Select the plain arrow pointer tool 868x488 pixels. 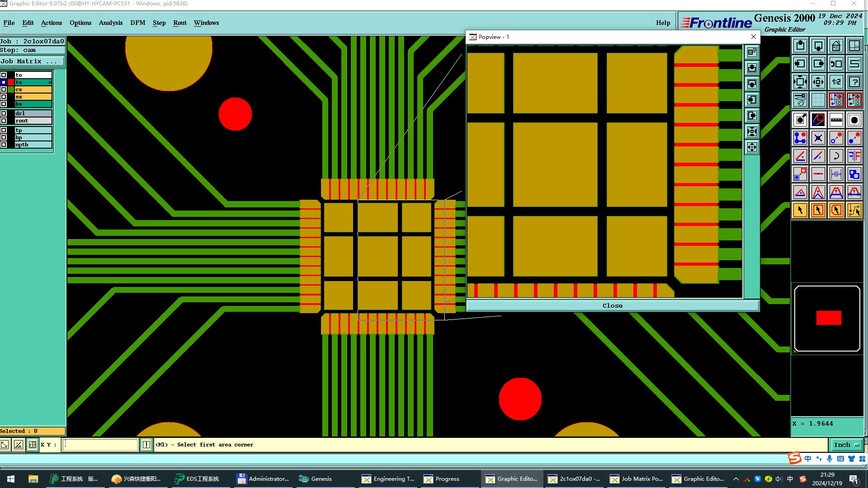pyautogui.click(x=800, y=210)
